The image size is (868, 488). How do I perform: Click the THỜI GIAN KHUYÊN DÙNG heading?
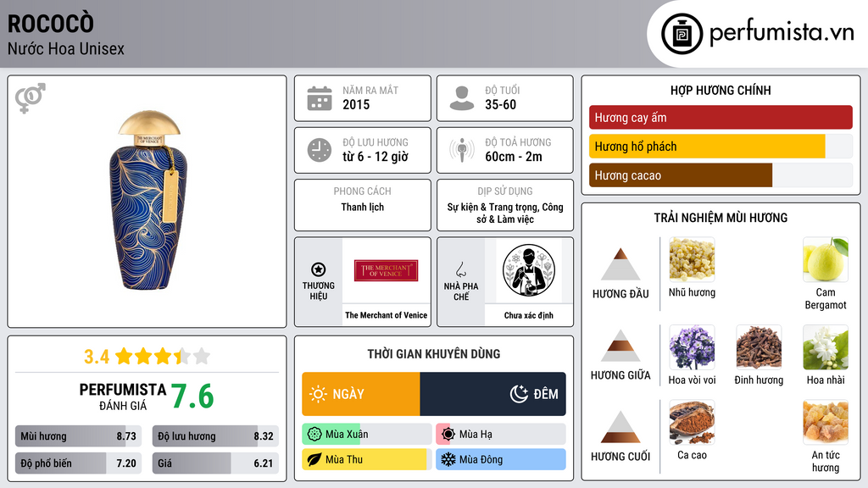(434, 354)
